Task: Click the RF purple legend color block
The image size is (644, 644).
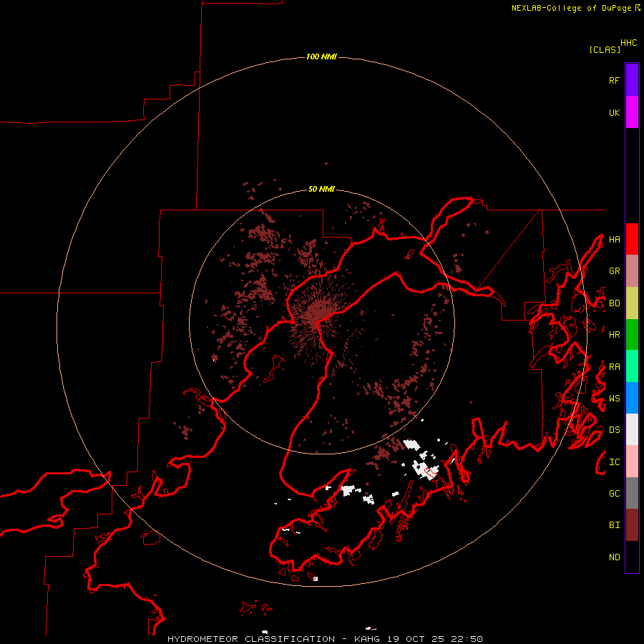Action: pos(632,80)
